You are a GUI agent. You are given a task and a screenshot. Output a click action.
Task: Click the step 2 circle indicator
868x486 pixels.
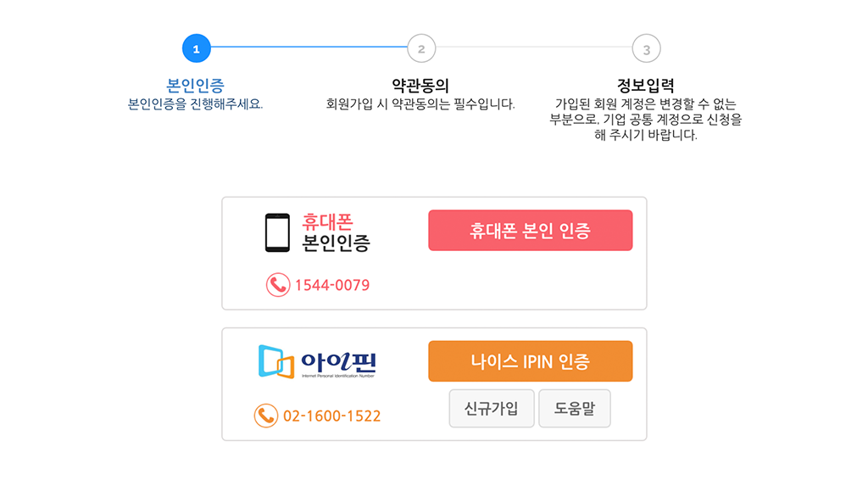coord(421,48)
